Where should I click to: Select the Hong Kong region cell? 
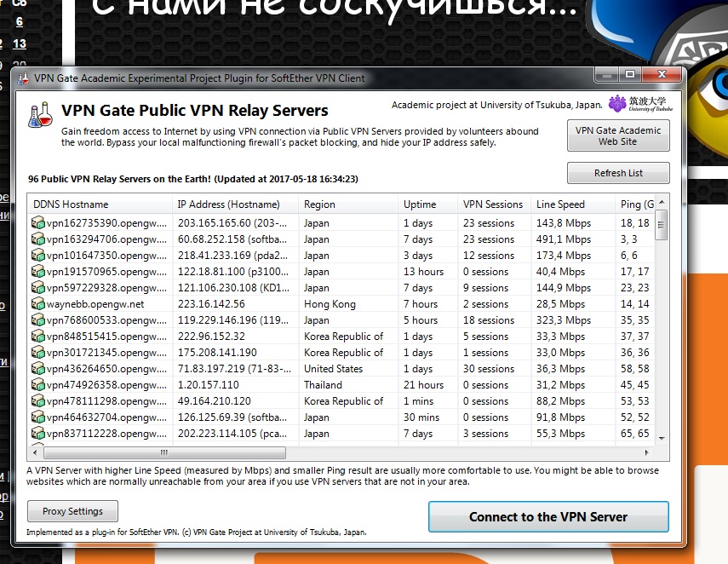point(330,304)
